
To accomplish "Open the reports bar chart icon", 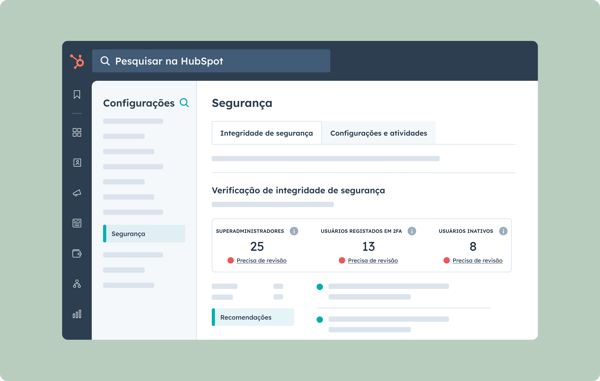I will 77,314.
